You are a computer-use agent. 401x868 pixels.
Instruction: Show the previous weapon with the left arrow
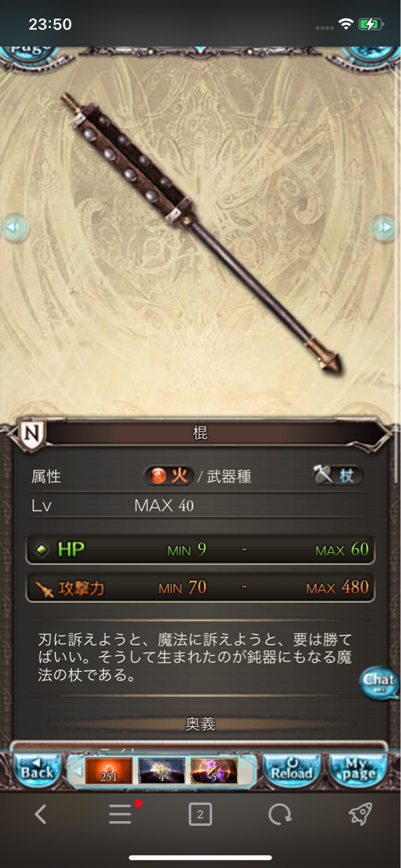pyautogui.click(x=15, y=227)
